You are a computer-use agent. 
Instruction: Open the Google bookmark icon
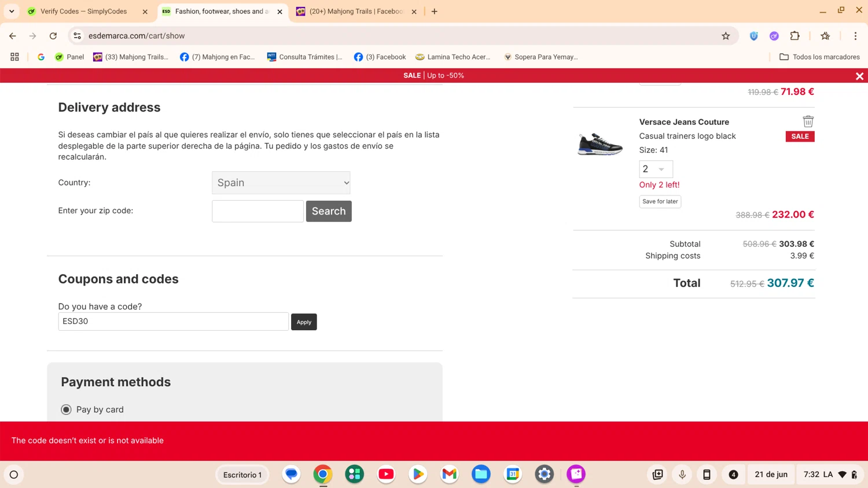[x=41, y=57]
